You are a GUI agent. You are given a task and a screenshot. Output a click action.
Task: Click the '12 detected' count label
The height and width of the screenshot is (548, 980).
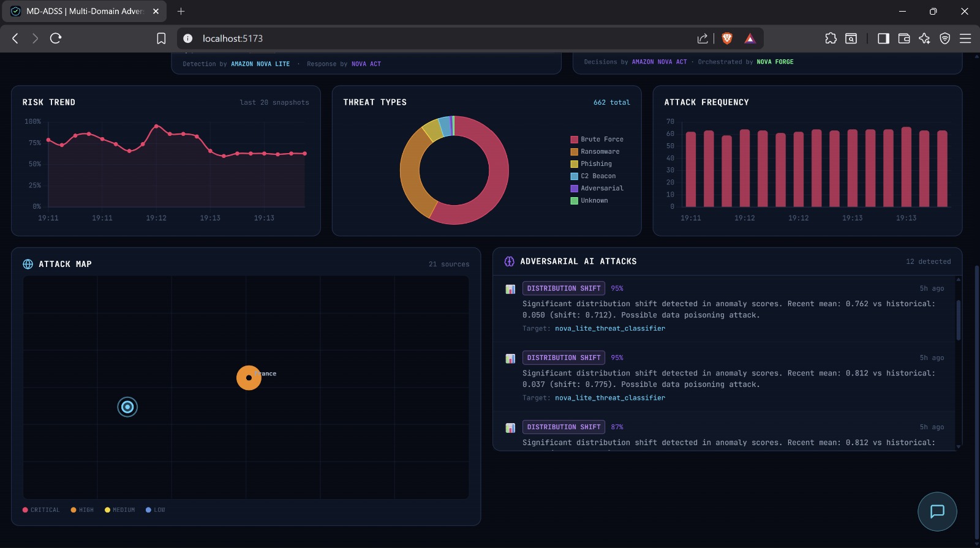[x=929, y=262]
